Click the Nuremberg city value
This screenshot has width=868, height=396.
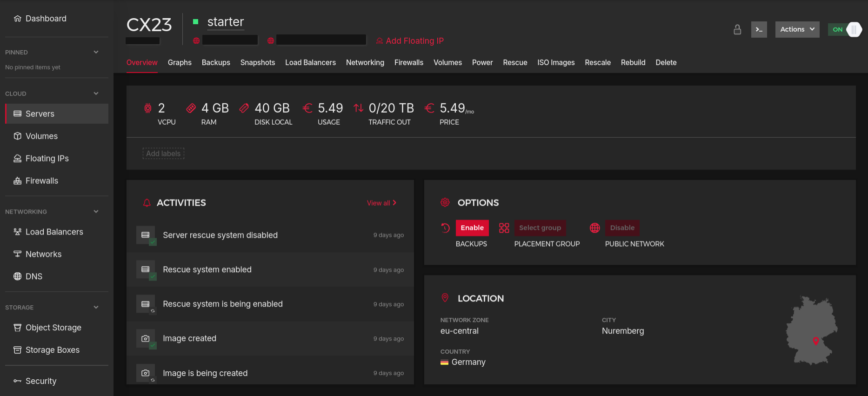coord(623,331)
